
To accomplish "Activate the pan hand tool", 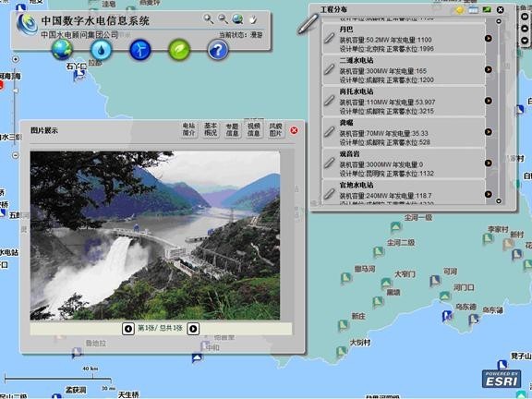I will pyautogui.click(x=252, y=19).
